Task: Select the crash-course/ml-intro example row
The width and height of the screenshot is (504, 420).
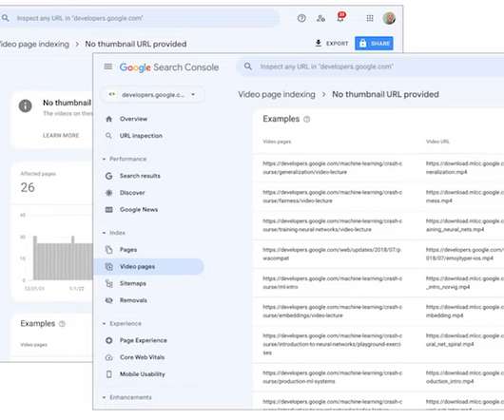Action: pos(378,283)
